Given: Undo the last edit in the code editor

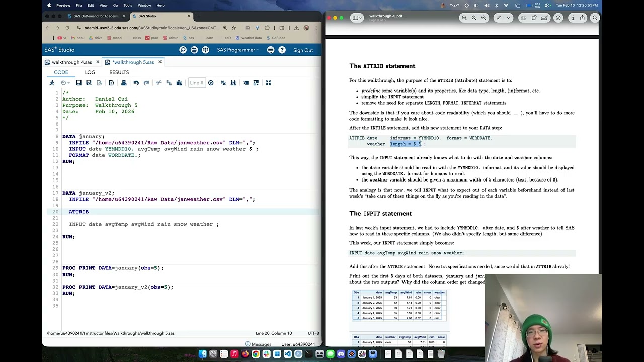Looking at the screenshot, I should pyautogui.click(x=136, y=83).
